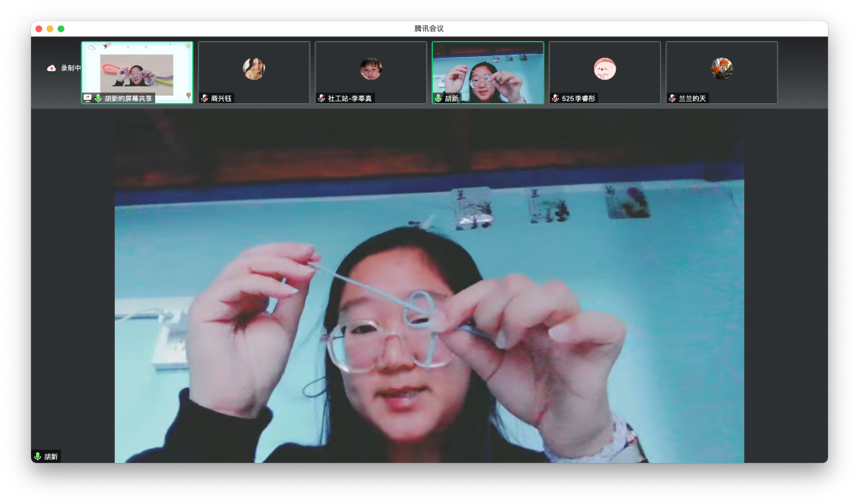Click the screen share icon on 胡新的屏幕共享 tile

point(87,98)
